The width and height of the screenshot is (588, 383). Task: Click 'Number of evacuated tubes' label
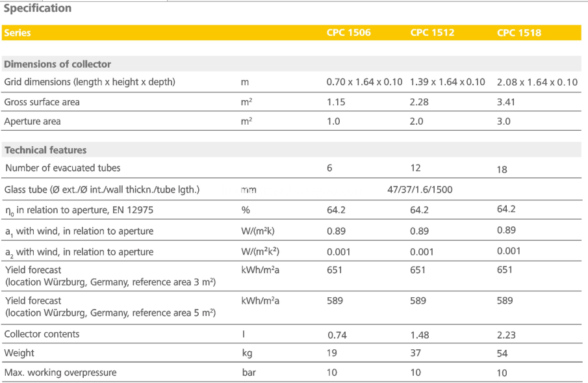(x=62, y=168)
